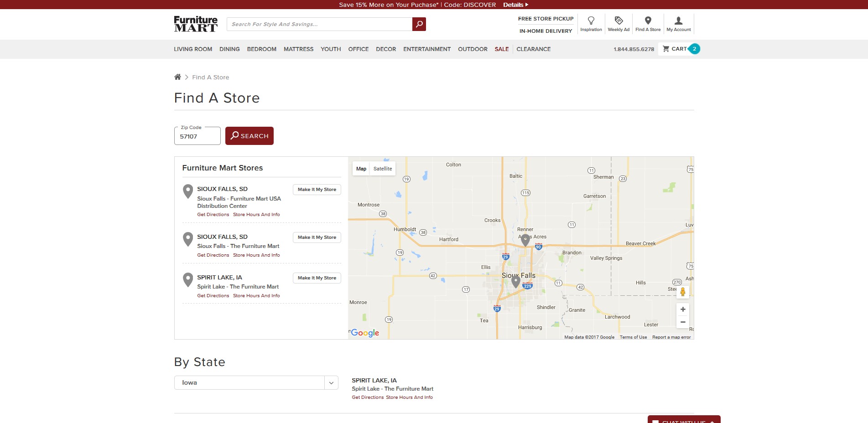Screen dimensions: 868x423
Task: Get directions to Distribution Center
Action: point(213,215)
